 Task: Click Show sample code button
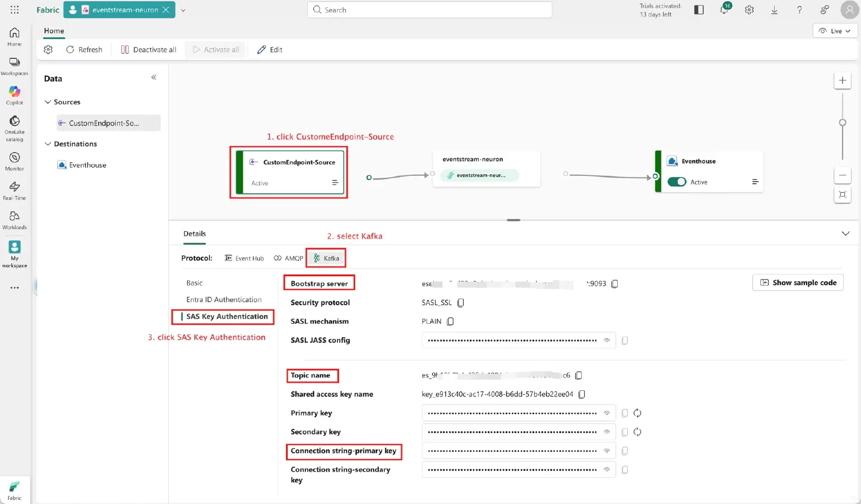798,283
